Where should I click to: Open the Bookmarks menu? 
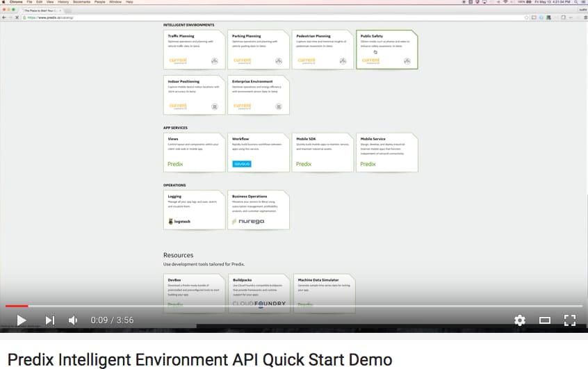[81, 2]
